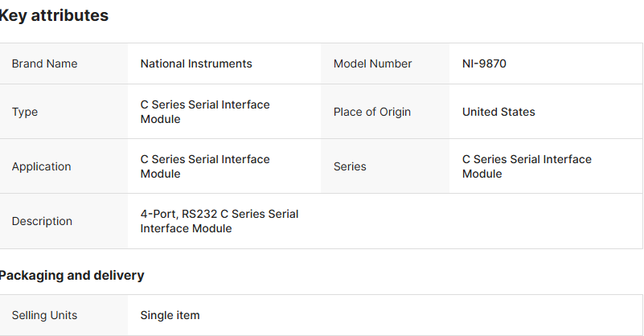Screen dimensions: 644x336
Task: Click the Model Number label
Action: 372,64
